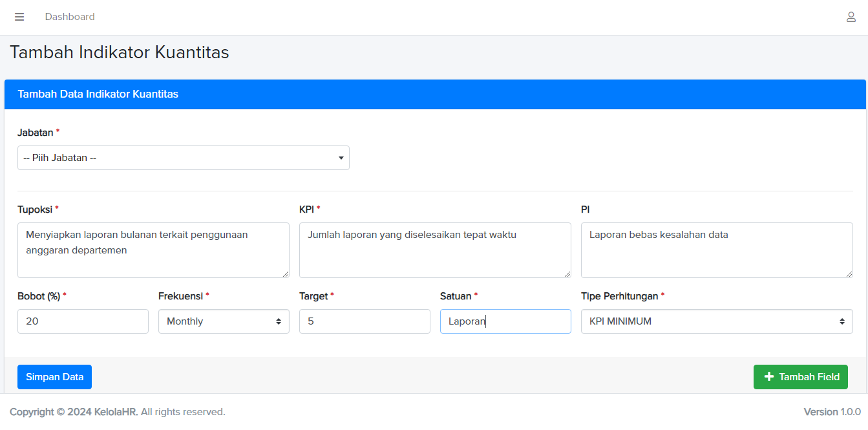Click the Tambah Data Indikator Kuantitas header
868x430 pixels.
(98, 94)
